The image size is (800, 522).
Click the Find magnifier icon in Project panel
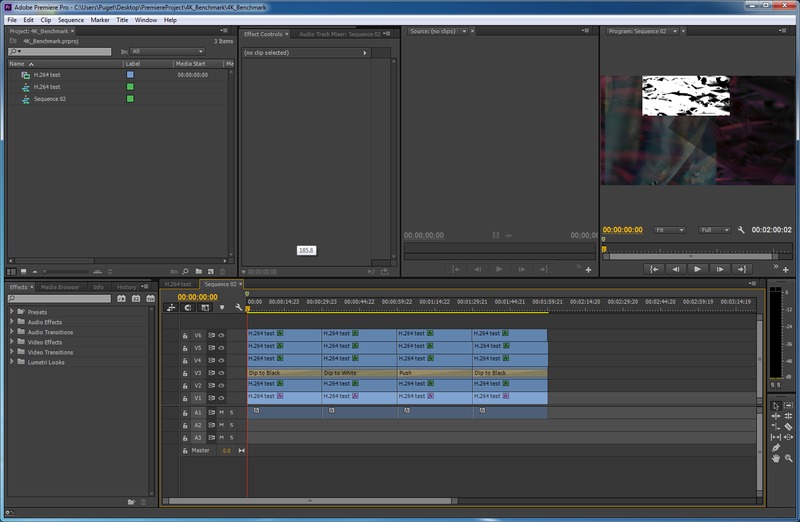point(185,271)
